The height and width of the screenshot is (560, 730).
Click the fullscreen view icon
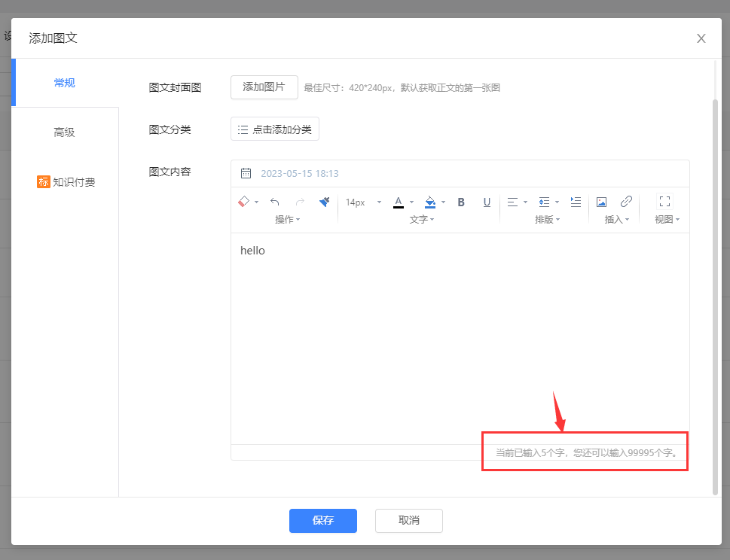click(x=664, y=202)
